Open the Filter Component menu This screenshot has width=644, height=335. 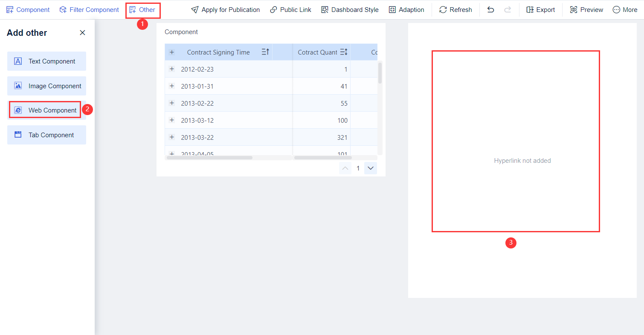point(89,9)
